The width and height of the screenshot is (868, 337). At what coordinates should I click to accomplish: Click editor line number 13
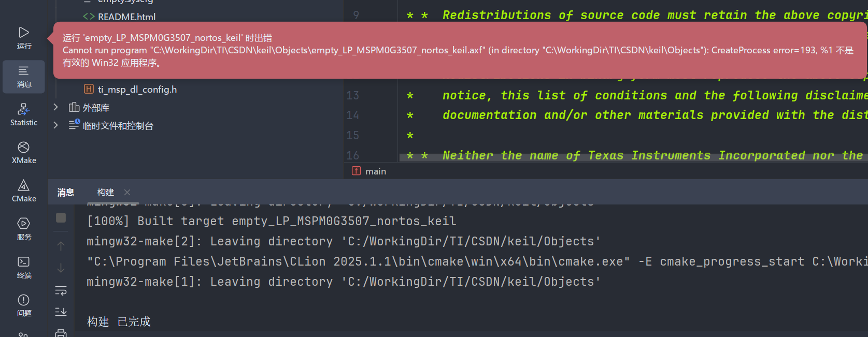(353, 95)
